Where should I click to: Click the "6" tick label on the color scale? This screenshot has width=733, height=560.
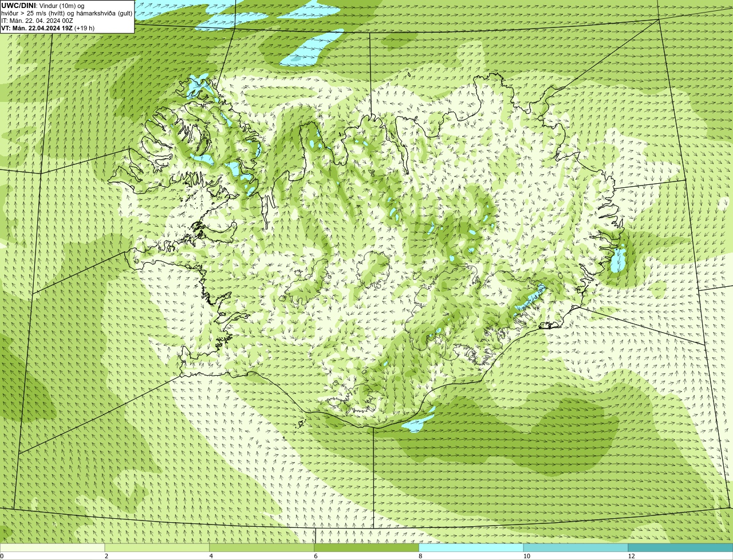coord(316,556)
